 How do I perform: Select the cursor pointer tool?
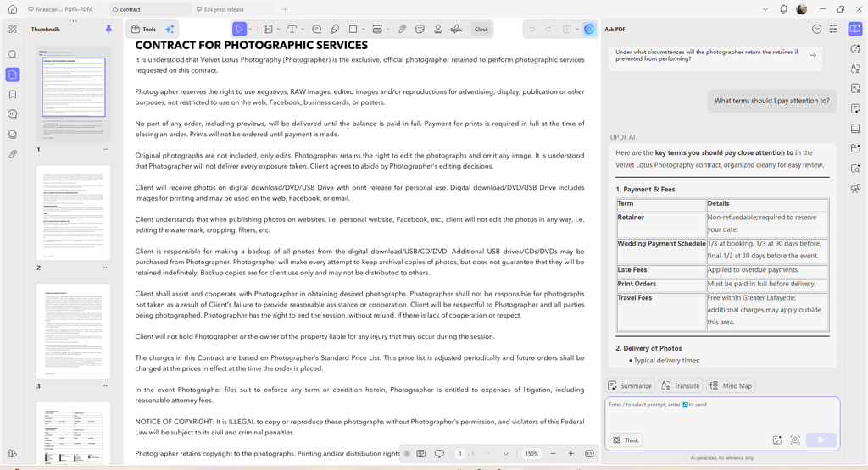pyautogui.click(x=239, y=30)
